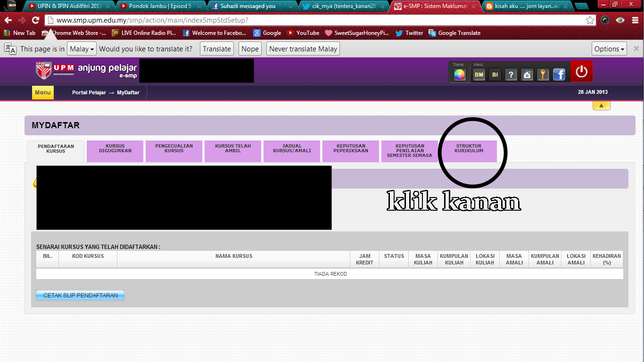The height and width of the screenshot is (362, 644).
Task: Open the key (password) icon
Action: click(x=543, y=74)
